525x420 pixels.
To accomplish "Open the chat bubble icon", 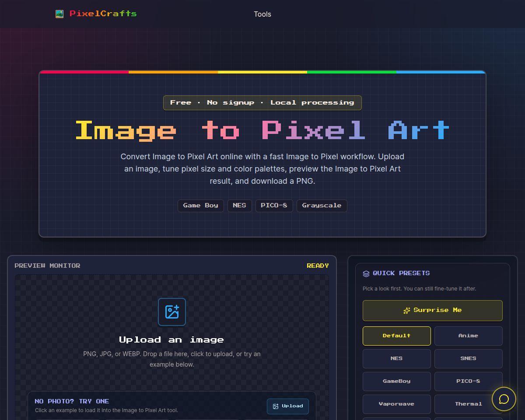I will pos(504,399).
